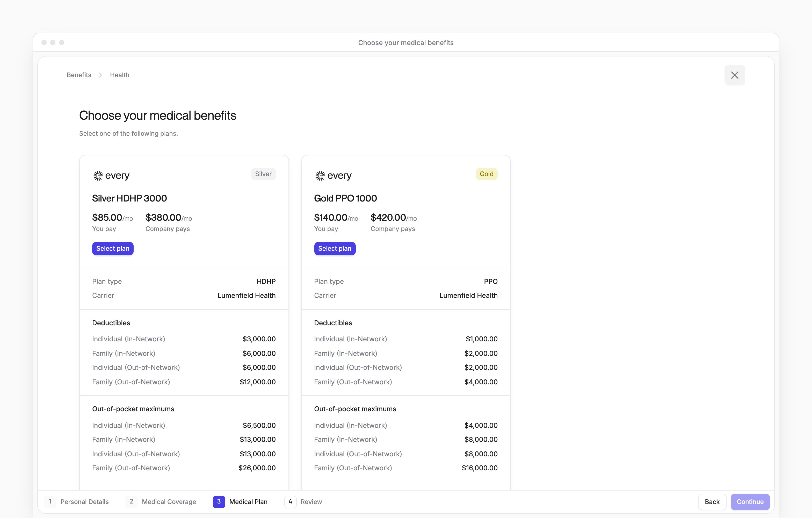This screenshot has height=518, width=812.
Task: Click the $6,500.00 out-of-pocket maximum
Action: [259, 425]
